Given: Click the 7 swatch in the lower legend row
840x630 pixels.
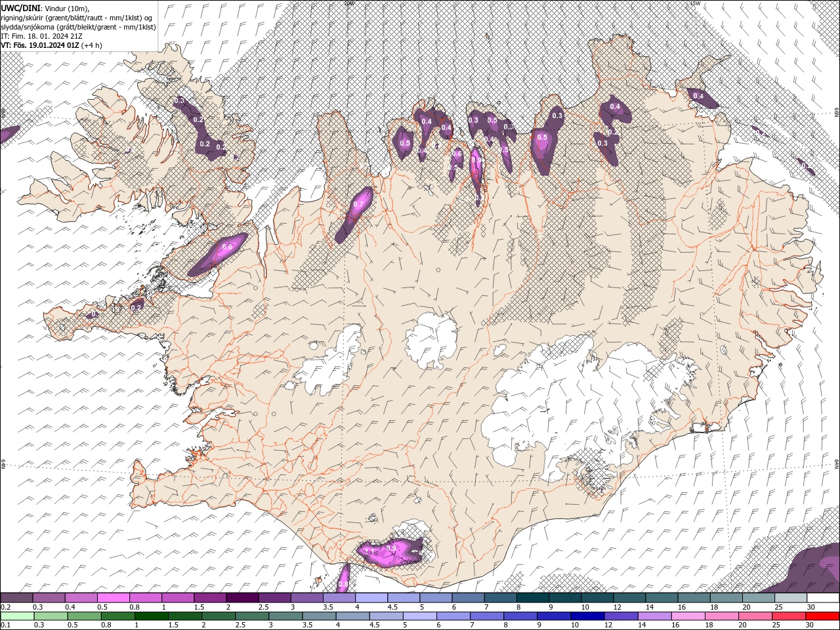Looking at the screenshot, I should 486,616.
